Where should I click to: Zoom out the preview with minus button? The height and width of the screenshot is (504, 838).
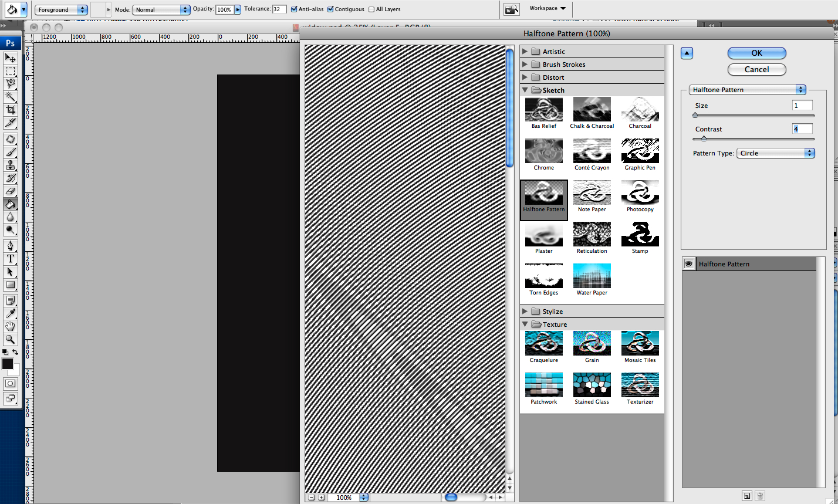pyautogui.click(x=311, y=498)
